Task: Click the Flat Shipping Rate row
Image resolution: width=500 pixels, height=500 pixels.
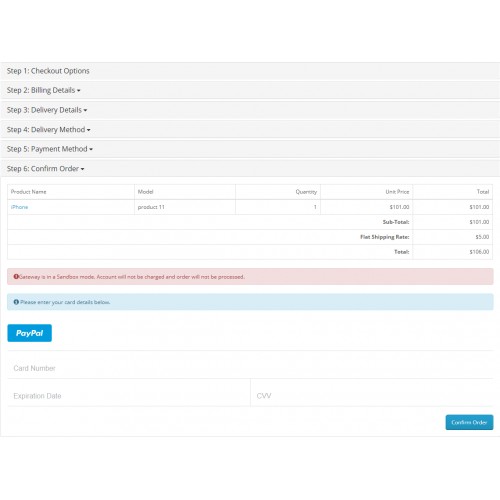Action: 250,237
